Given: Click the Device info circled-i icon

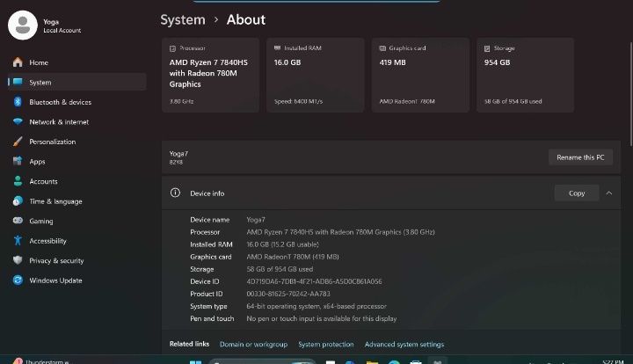Looking at the screenshot, I should click(175, 193).
